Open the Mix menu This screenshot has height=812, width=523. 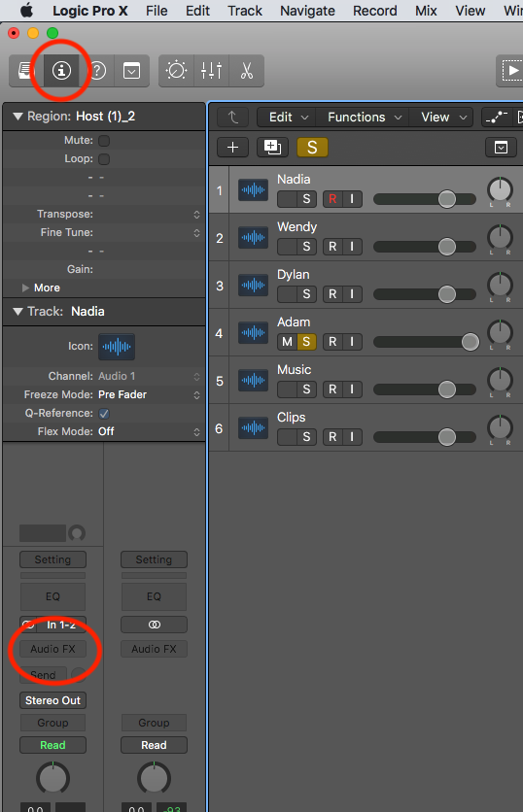[426, 11]
